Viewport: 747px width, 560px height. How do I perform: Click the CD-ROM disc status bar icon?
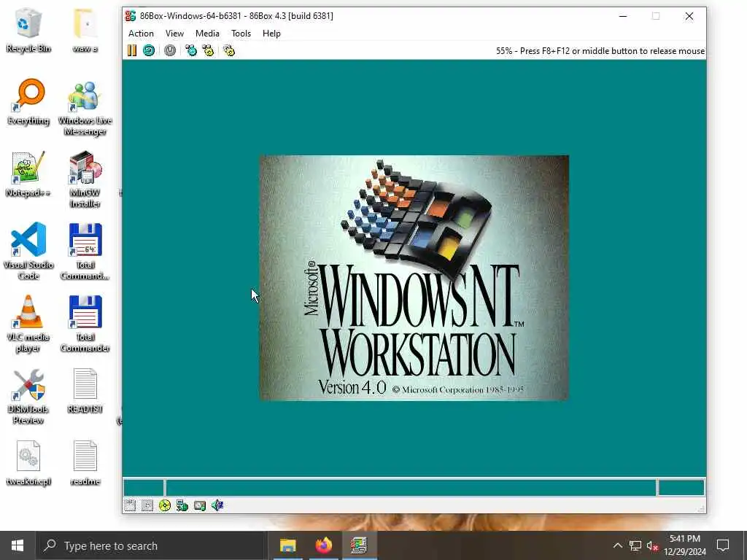tap(165, 506)
